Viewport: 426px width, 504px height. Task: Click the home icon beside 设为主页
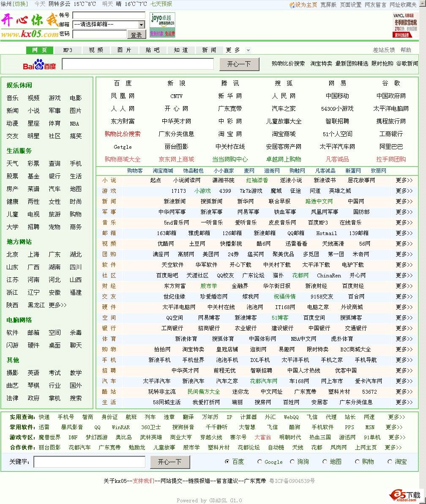coord(292,5)
